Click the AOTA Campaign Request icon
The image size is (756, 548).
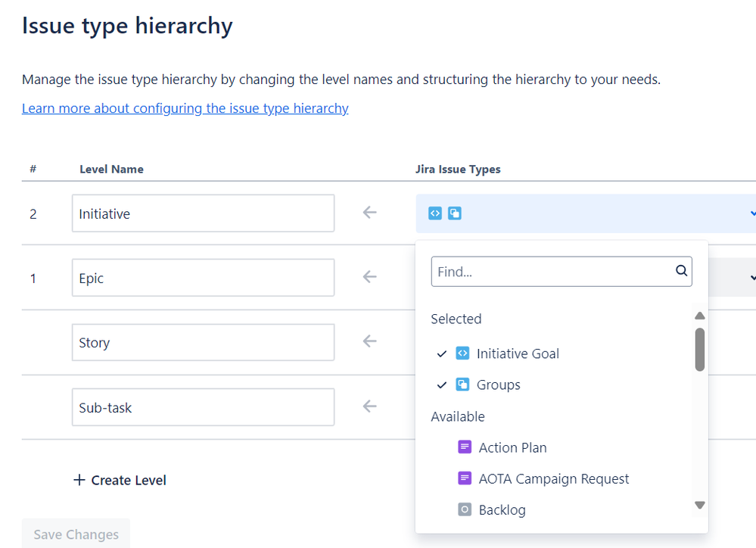tap(465, 478)
